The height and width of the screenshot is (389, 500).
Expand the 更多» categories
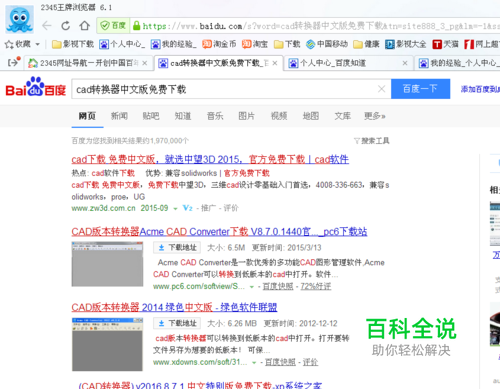[x=375, y=116]
